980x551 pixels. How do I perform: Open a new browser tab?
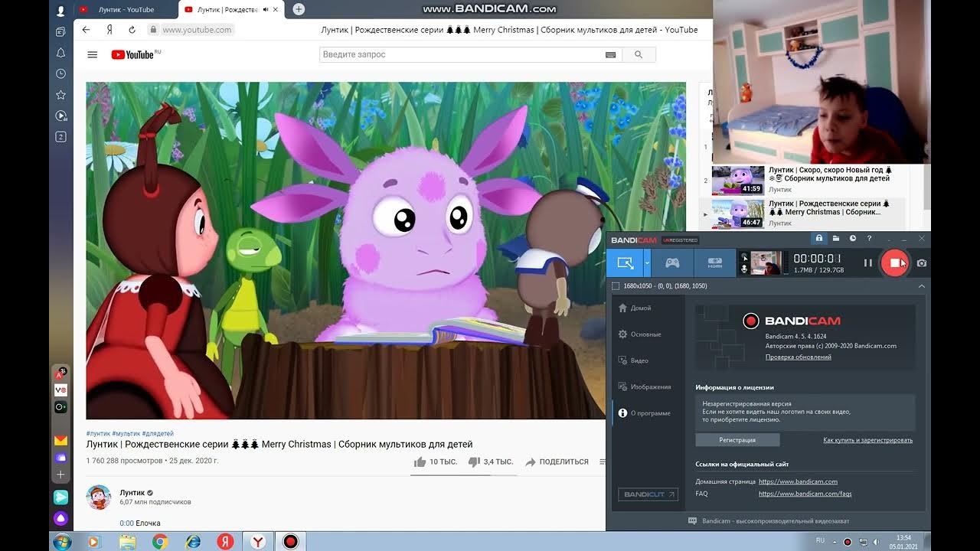299,9
